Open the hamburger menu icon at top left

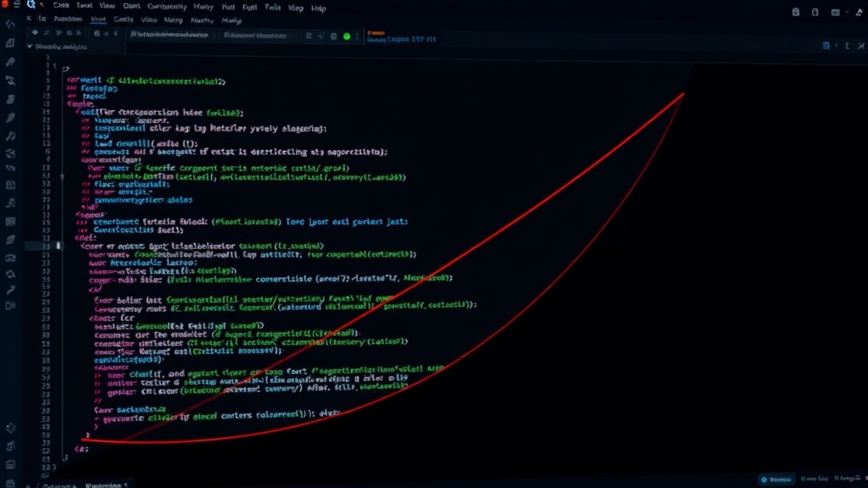17,4
